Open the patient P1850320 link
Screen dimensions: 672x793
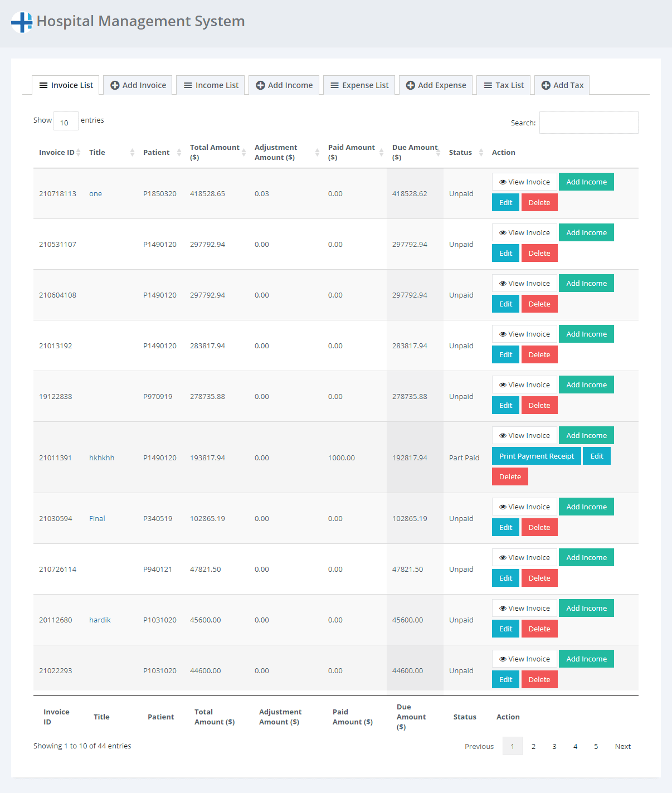160,193
